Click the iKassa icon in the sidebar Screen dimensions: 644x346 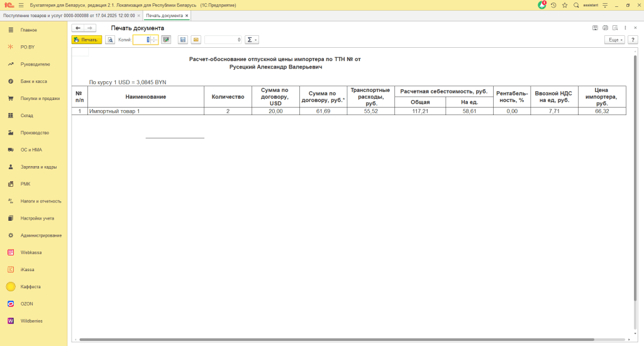[11, 270]
